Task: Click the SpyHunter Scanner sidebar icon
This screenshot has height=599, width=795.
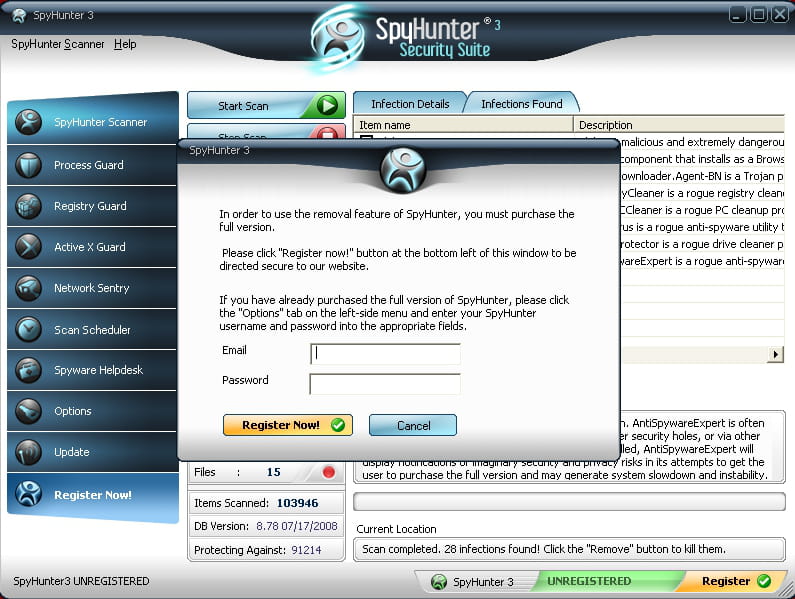Action: tap(29, 122)
